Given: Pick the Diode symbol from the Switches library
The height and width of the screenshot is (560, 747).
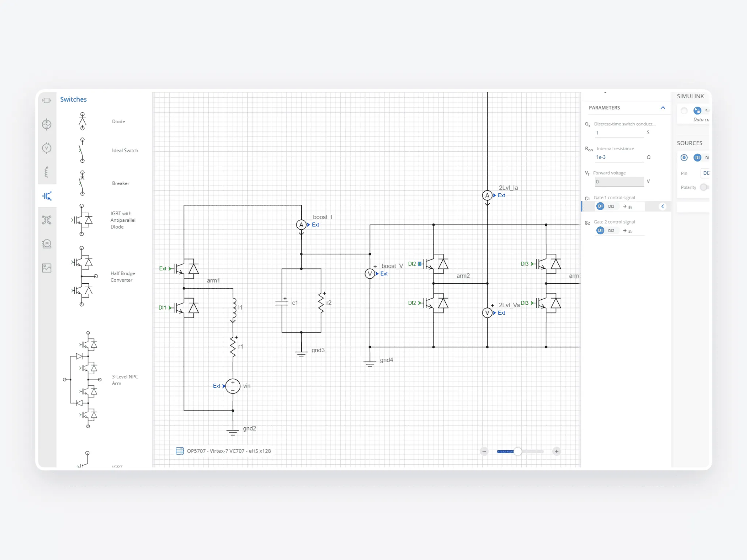Looking at the screenshot, I should [82, 121].
